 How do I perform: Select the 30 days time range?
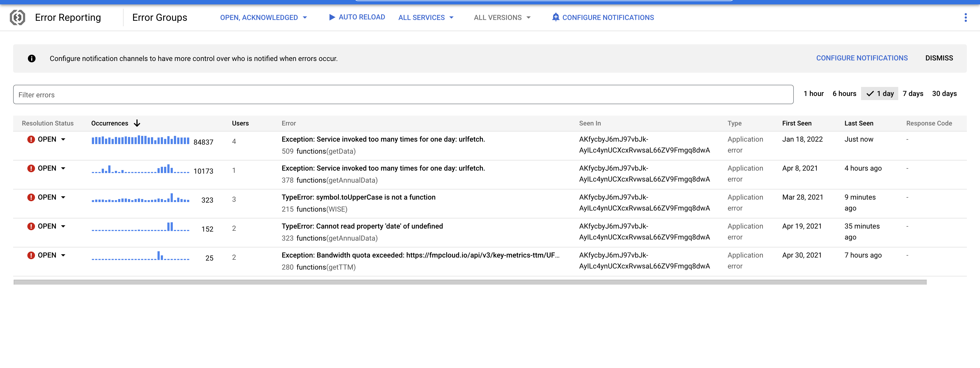pyautogui.click(x=944, y=94)
